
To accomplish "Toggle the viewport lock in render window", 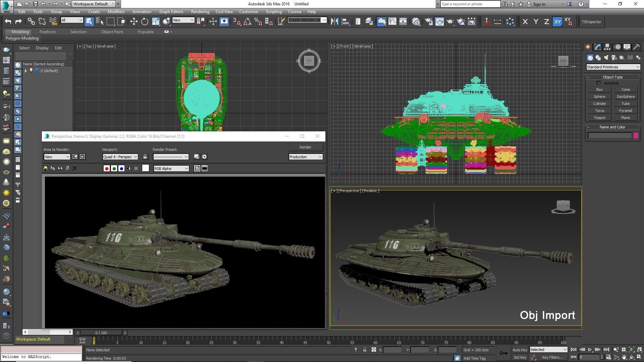I will [145, 157].
